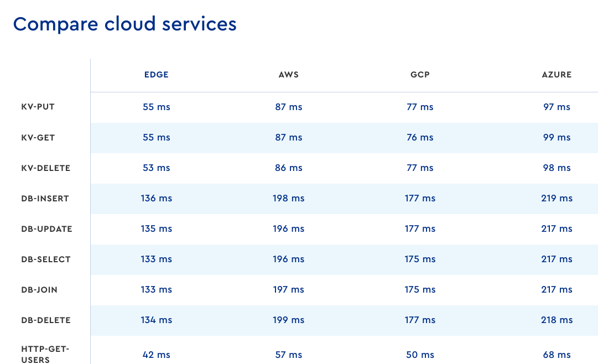The image size is (598, 364).
Task: Select the DB-INSERT AZURE value 219 ms
Action: pos(557,199)
